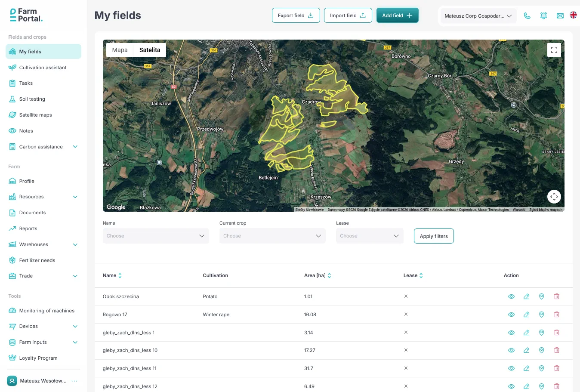Delete gleby_zach_dlns_less 11 using trash icon
This screenshot has height=392, width=580.
556,368
